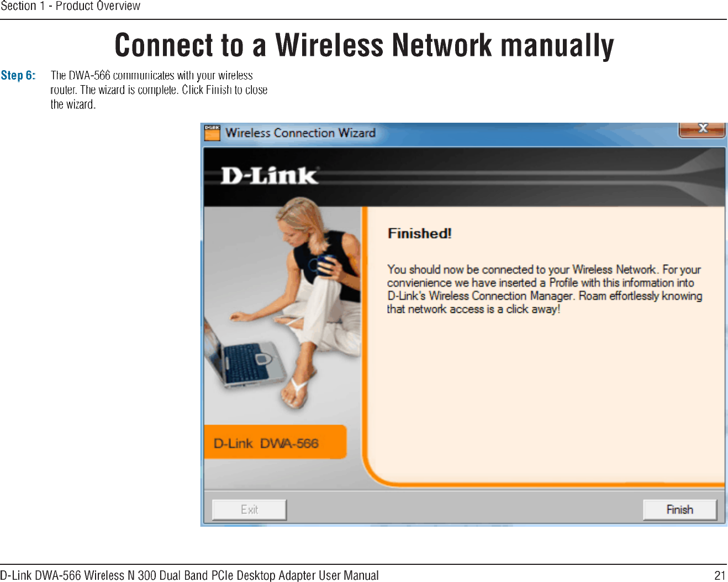Viewport: 728px width, 582px height.
Task: Click the page number 21
Action: coord(720,575)
